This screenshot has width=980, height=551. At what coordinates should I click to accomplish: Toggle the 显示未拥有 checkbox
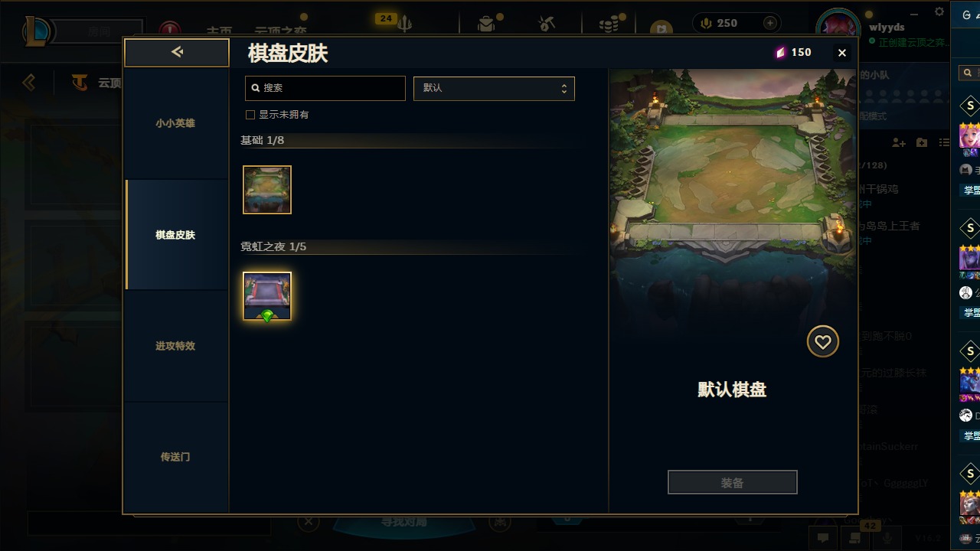(250, 115)
